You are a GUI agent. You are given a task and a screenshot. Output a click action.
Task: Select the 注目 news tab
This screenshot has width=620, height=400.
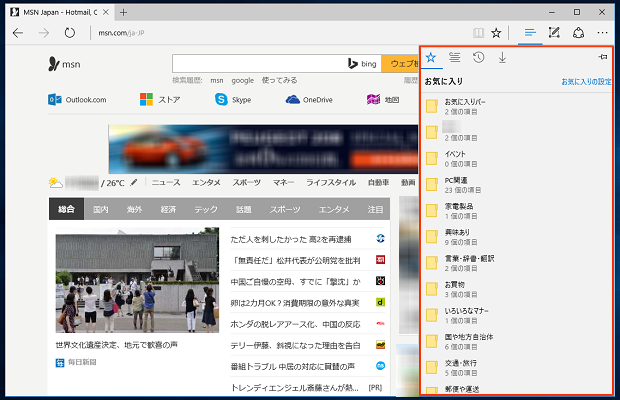375,209
